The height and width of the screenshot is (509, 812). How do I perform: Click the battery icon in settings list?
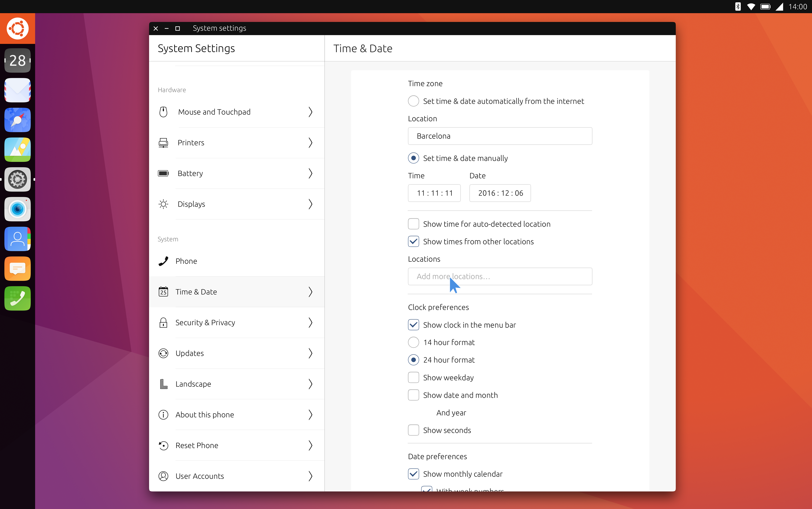(x=163, y=173)
